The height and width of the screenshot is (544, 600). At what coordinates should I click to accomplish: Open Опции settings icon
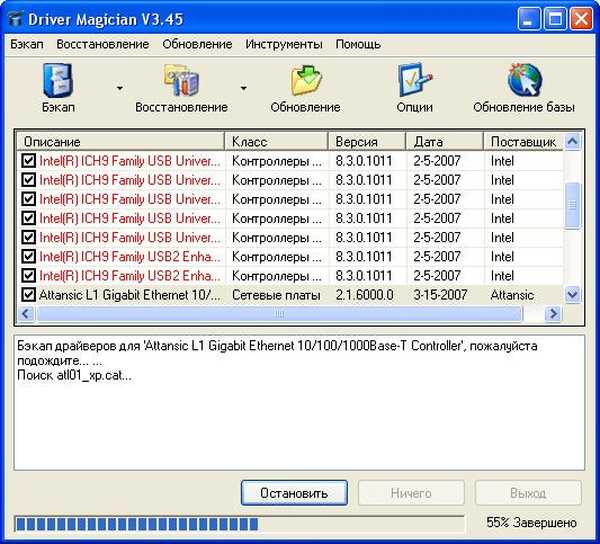point(414,81)
